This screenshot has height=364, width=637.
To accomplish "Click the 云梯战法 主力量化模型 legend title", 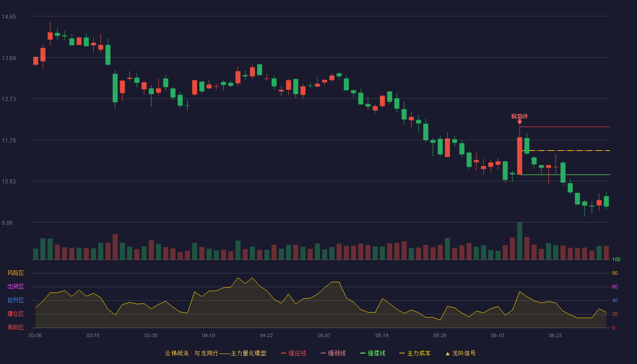I will (x=215, y=353).
